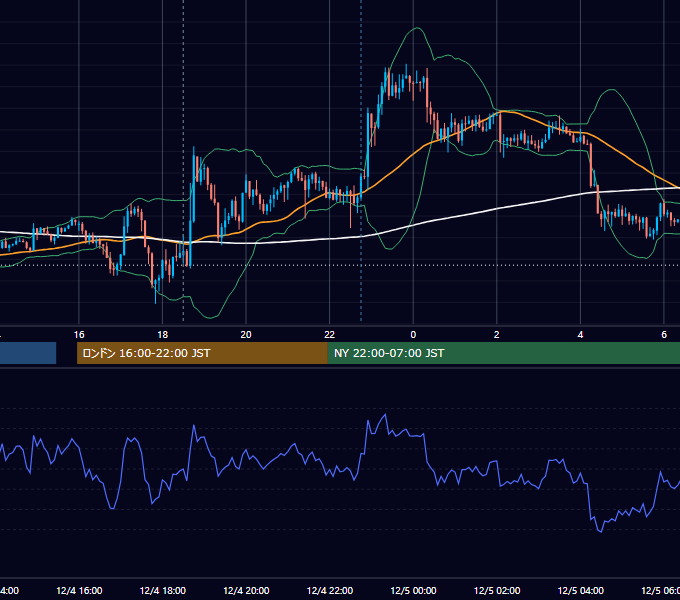Click the 16 hour label on price chart axis

coord(79,335)
